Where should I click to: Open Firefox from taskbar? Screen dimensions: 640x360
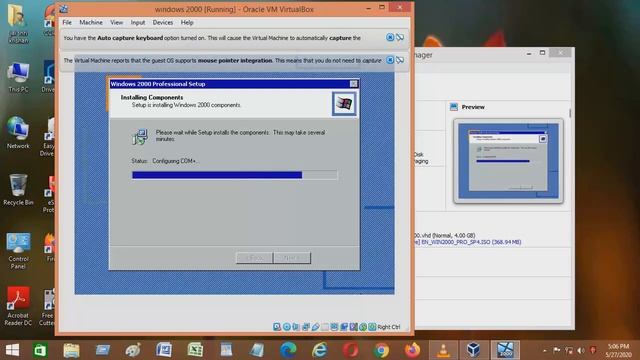tap(412, 350)
